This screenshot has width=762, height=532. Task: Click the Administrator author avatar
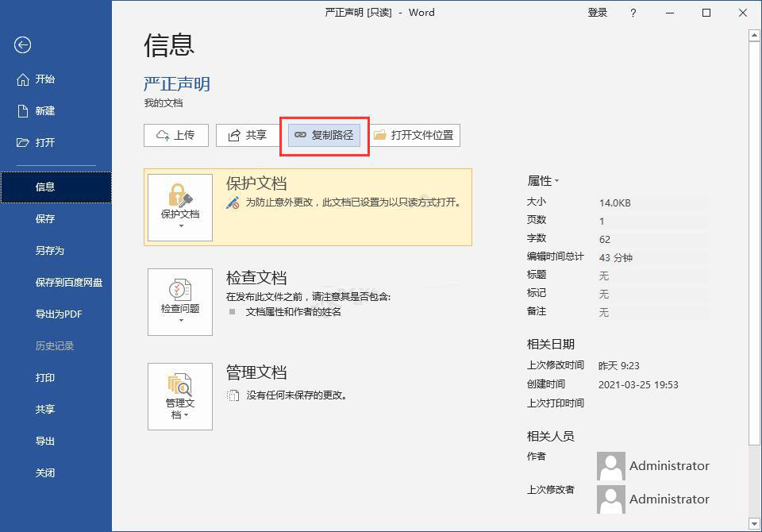pyautogui.click(x=610, y=466)
